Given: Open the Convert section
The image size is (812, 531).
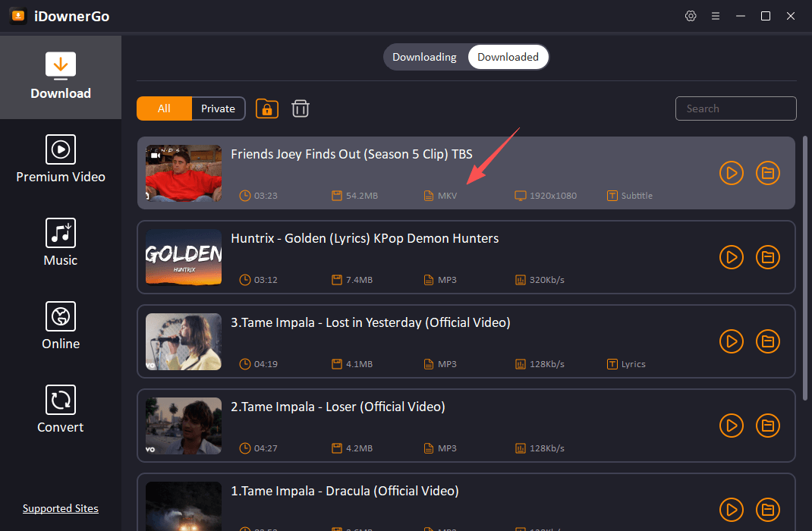Looking at the screenshot, I should point(61,410).
